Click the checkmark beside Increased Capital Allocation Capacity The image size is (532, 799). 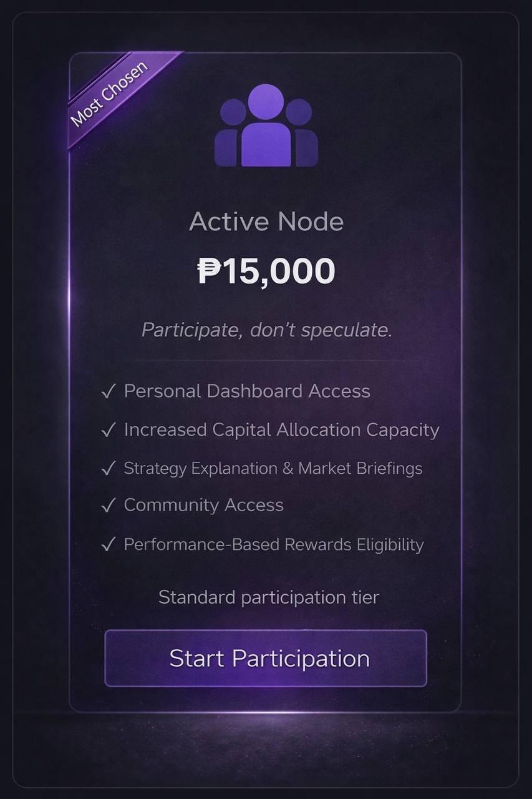point(108,431)
